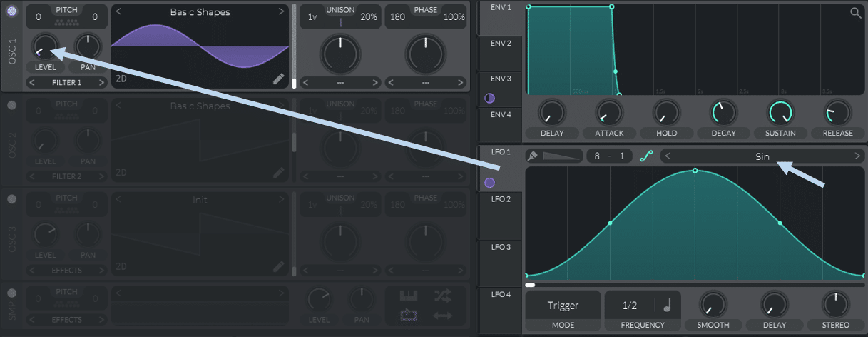Screen dimensions: 868x337
Task: Switch to the LFO 4 tab
Action: [501, 310]
